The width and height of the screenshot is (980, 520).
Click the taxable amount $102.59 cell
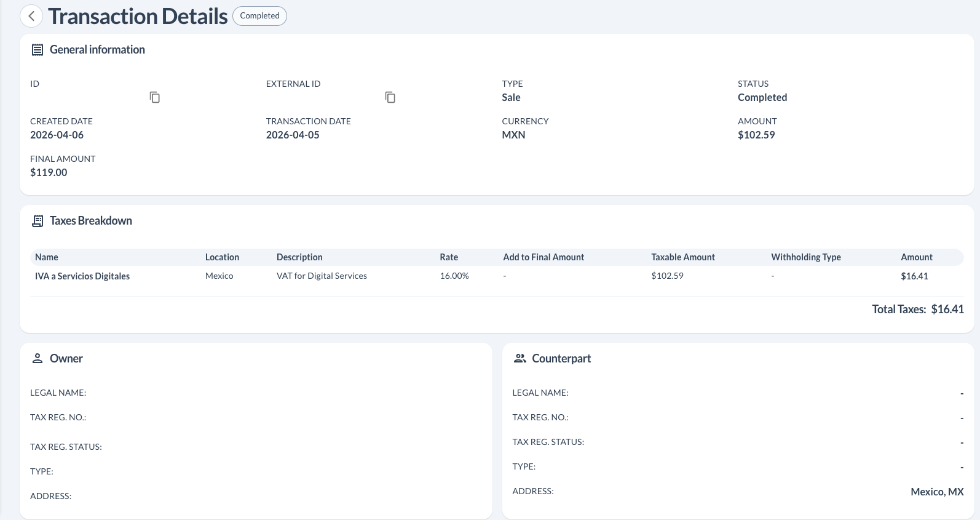667,276
